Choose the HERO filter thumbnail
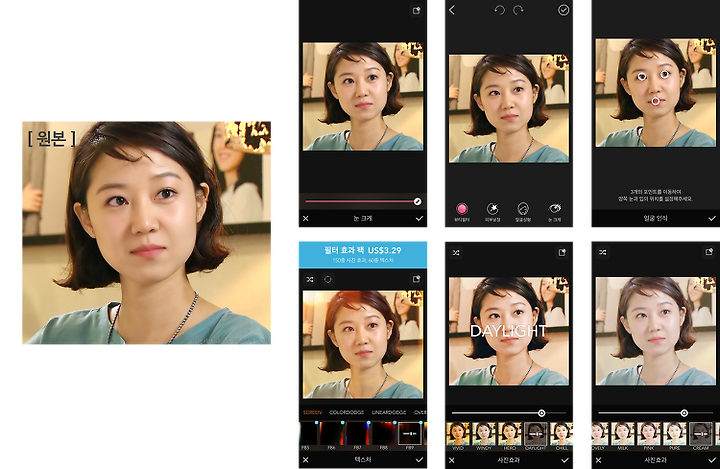720x469 pixels. pyautogui.click(x=510, y=434)
